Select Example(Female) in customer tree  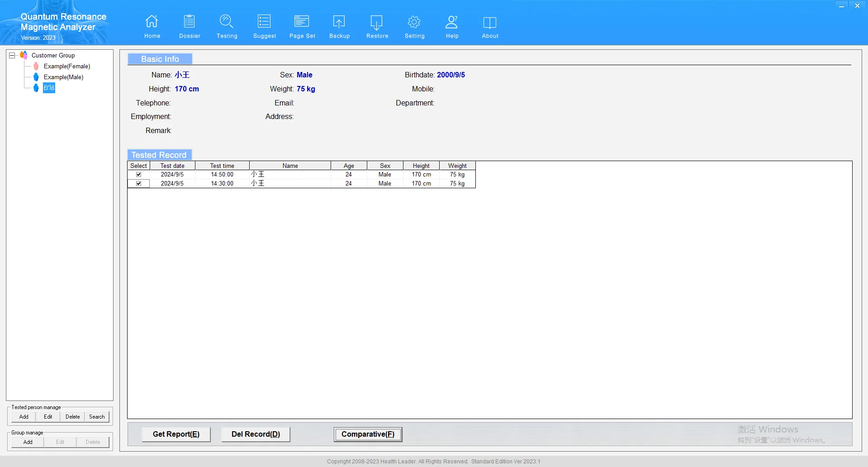66,67
